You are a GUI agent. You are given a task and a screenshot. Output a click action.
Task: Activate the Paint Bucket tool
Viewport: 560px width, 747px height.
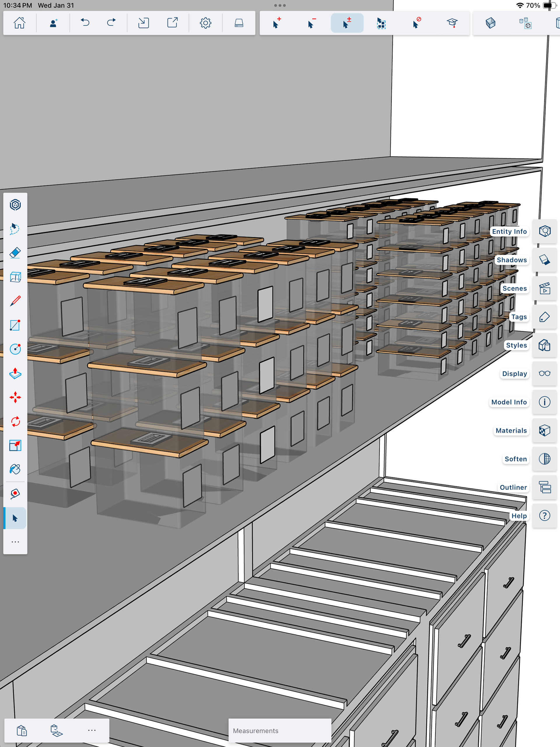pyautogui.click(x=15, y=469)
